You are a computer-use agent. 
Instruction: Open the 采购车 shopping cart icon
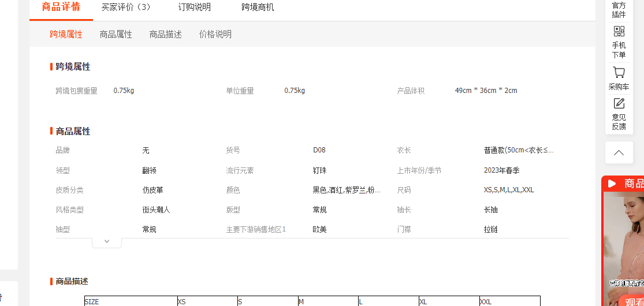[619, 73]
